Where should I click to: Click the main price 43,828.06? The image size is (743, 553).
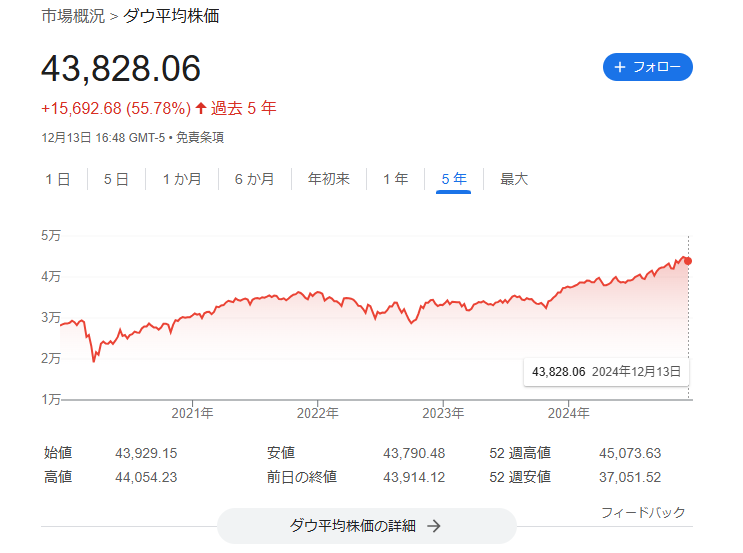click(x=121, y=69)
